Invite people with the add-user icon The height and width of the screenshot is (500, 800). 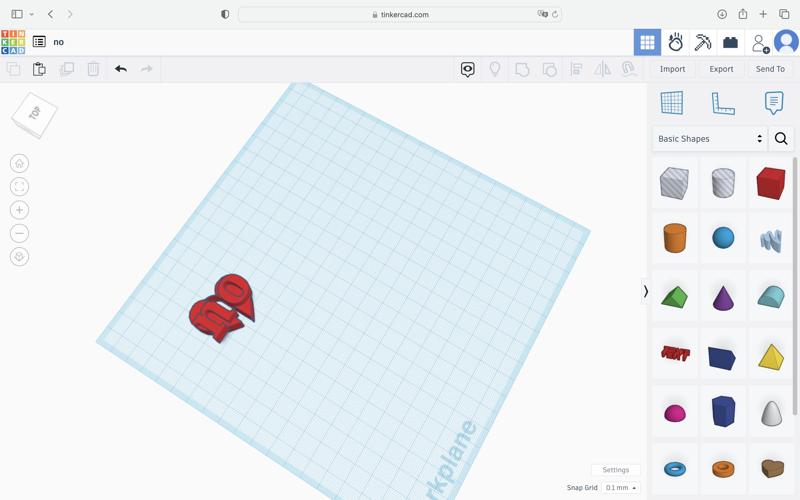pos(760,43)
